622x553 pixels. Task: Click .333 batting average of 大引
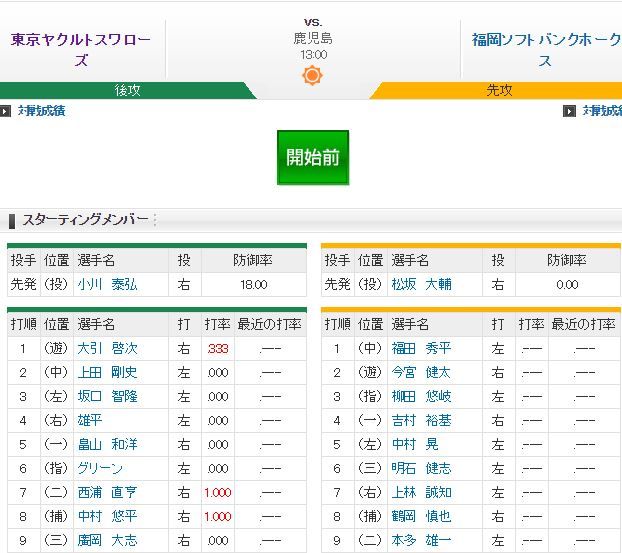pos(218,349)
